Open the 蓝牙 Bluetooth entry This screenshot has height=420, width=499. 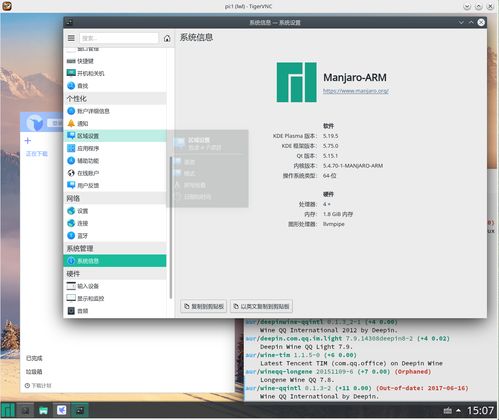[115, 236]
